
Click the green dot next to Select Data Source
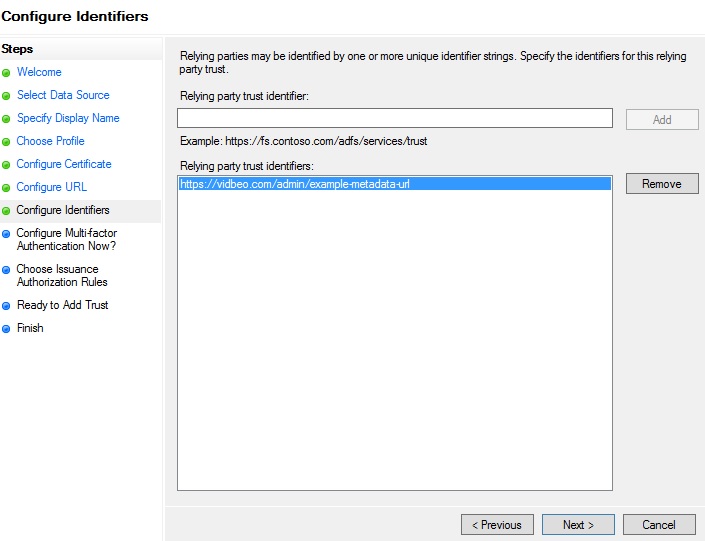pyautogui.click(x=6, y=96)
